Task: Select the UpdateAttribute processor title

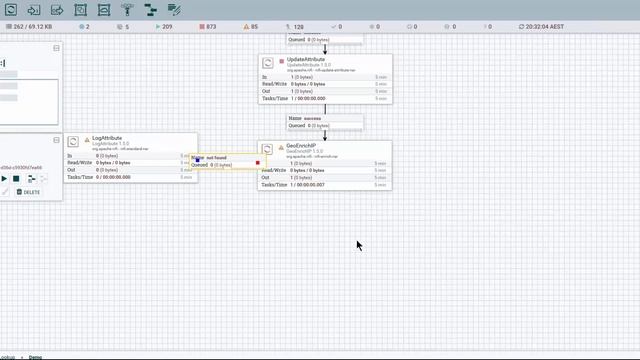Action: pyautogui.click(x=306, y=59)
